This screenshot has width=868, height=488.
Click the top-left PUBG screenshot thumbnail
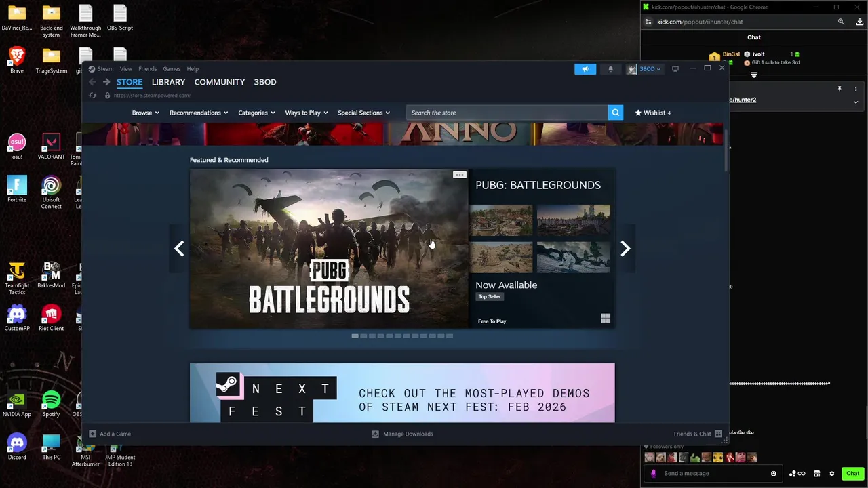coord(501,220)
